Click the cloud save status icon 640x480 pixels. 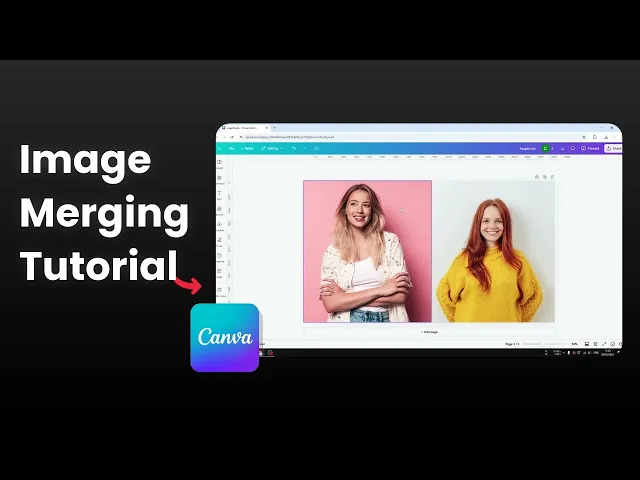(x=316, y=148)
